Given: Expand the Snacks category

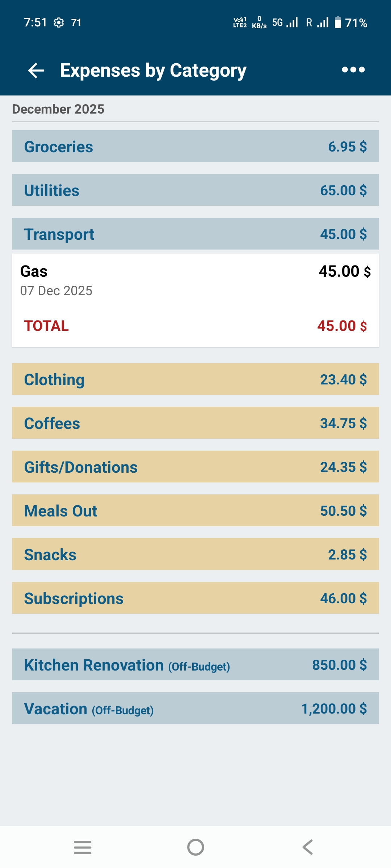Looking at the screenshot, I should pyautogui.click(x=195, y=554).
